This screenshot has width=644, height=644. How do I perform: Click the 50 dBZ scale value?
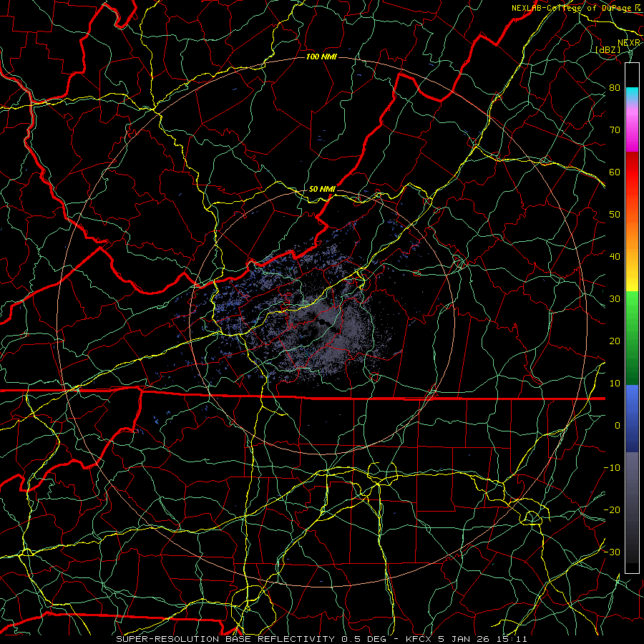[615, 215]
